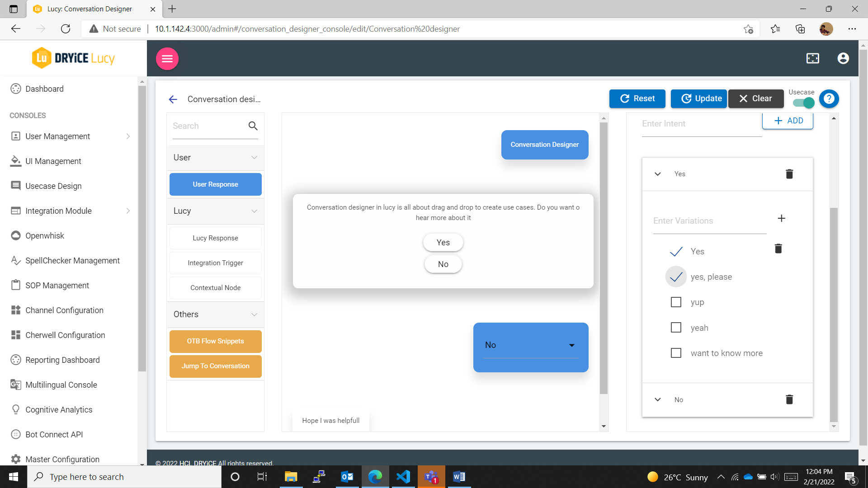
Task: Click the user account profile icon
Action: coord(843,58)
